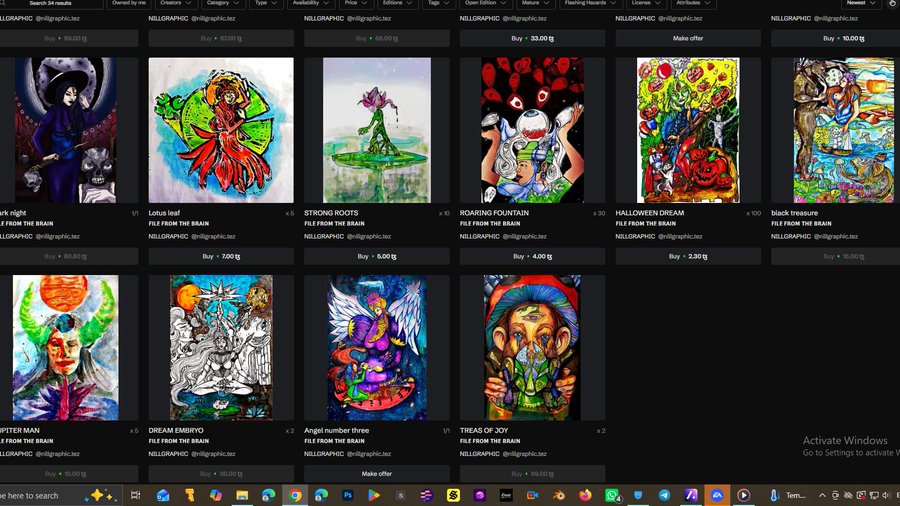Buy Lotus leaf for 7.00 tez
Viewport: 900px width, 506px height.
tap(221, 256)
